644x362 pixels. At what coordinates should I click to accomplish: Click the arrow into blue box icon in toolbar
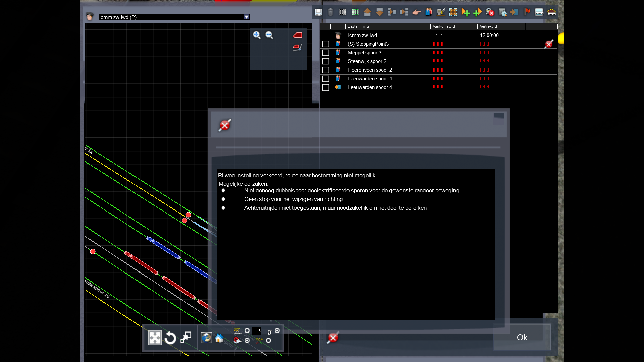514,12
